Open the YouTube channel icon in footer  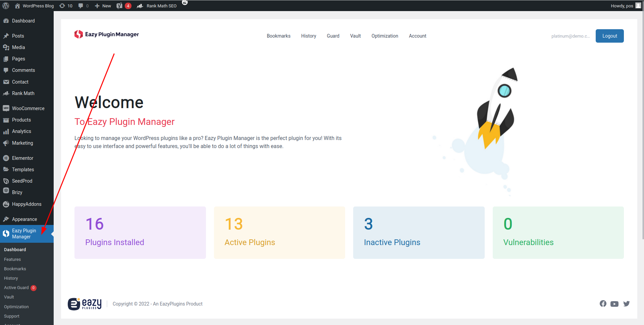tap(614, 304)
